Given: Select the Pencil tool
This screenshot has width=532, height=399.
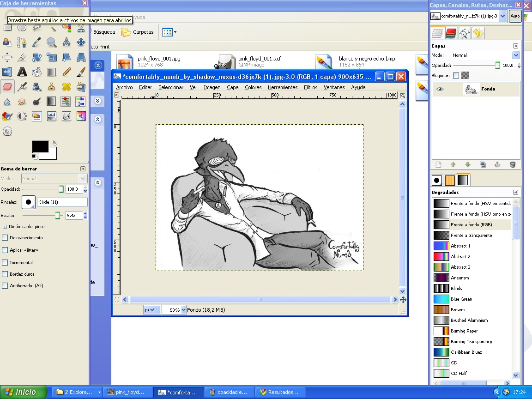Looking at the screenshot, I should coord(66,72).
